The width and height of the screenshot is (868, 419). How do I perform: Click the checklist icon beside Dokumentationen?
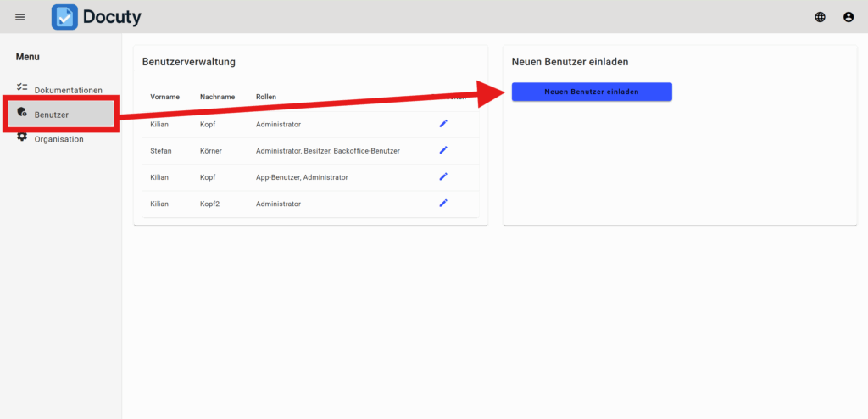coord(22,88)
